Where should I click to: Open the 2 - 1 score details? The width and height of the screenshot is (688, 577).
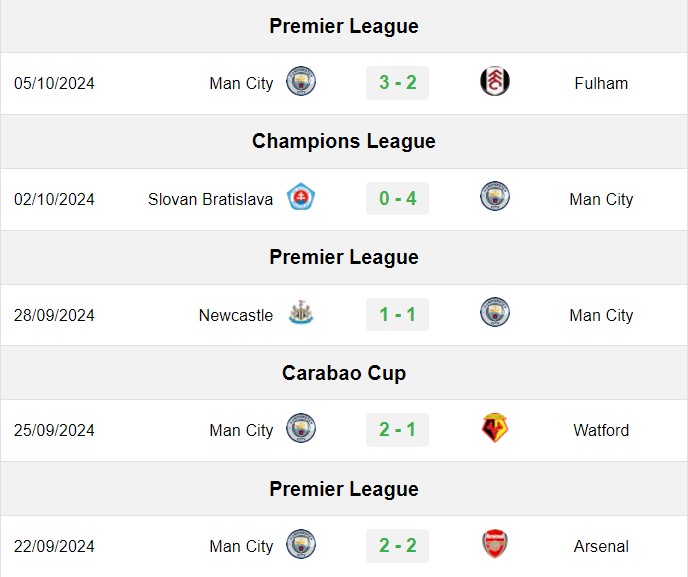[398, 430]
